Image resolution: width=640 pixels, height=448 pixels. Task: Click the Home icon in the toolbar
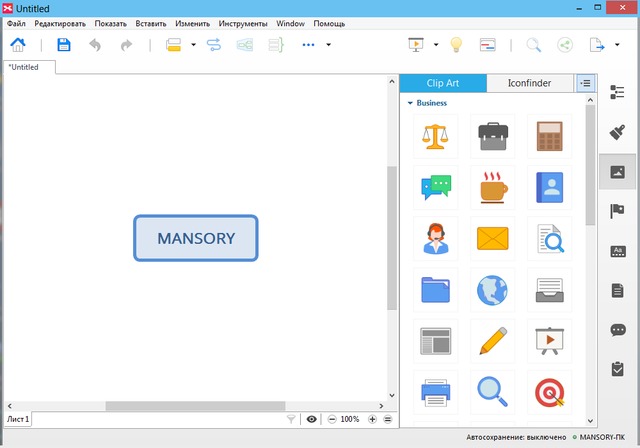[x=18, y=45]
